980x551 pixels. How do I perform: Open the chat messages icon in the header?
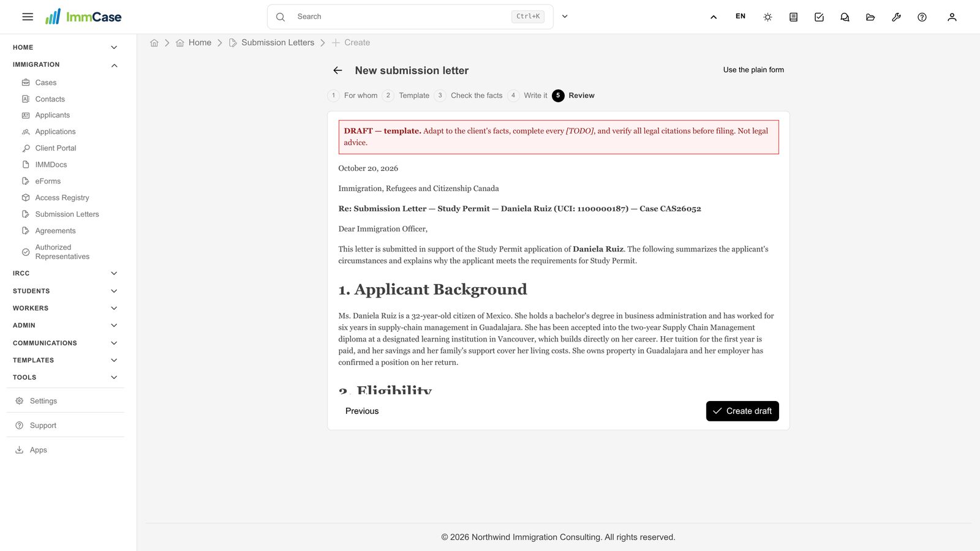[x=845, y=17]
